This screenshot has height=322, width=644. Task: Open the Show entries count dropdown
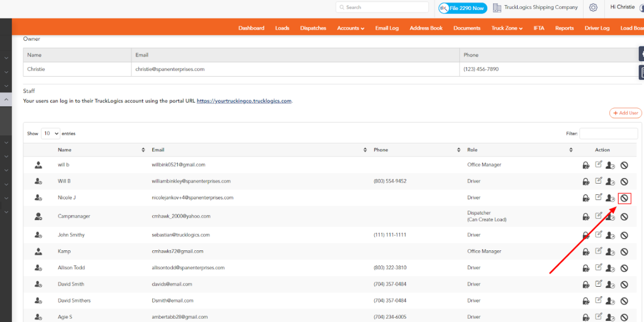50,133
